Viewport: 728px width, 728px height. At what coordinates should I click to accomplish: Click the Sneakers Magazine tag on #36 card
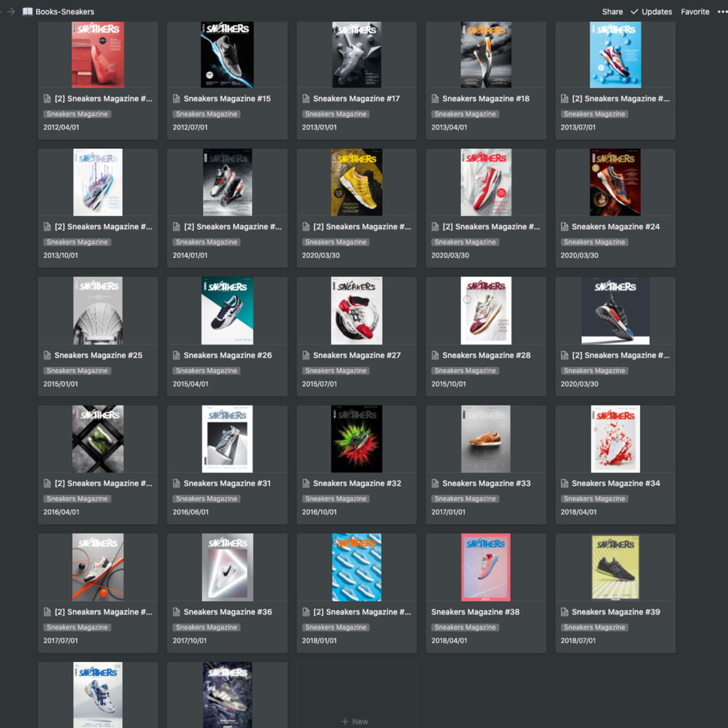click(206, 628)
